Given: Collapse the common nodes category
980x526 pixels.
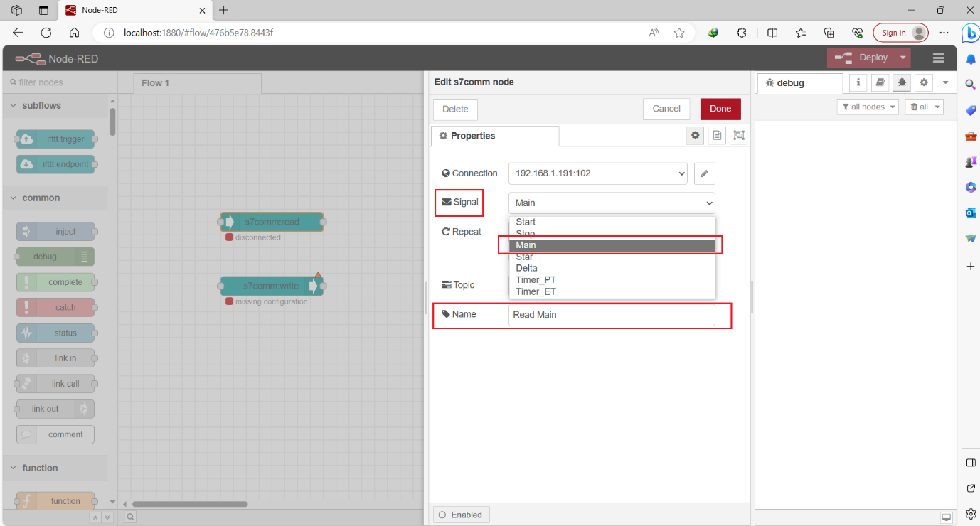Looking at the screenshot, I should pyautogui.click(x=12, y=198).
